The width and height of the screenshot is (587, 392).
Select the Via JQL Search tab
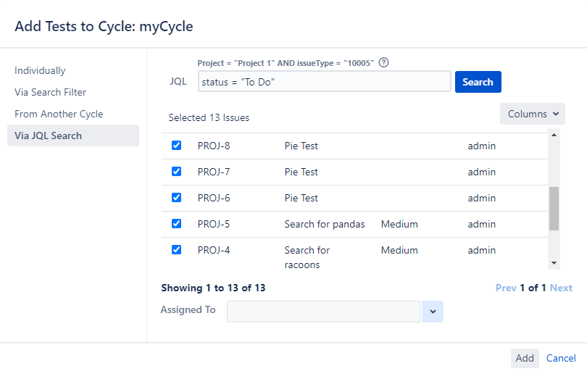click(73, 135)
